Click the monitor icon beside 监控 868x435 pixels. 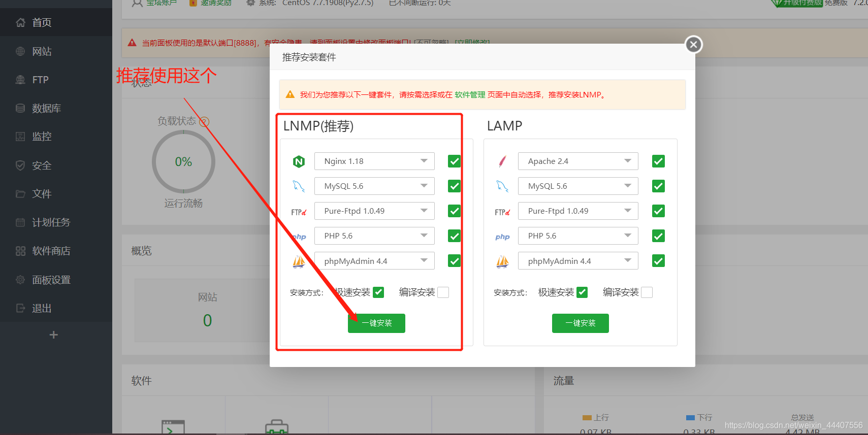[x=20, y=137]
